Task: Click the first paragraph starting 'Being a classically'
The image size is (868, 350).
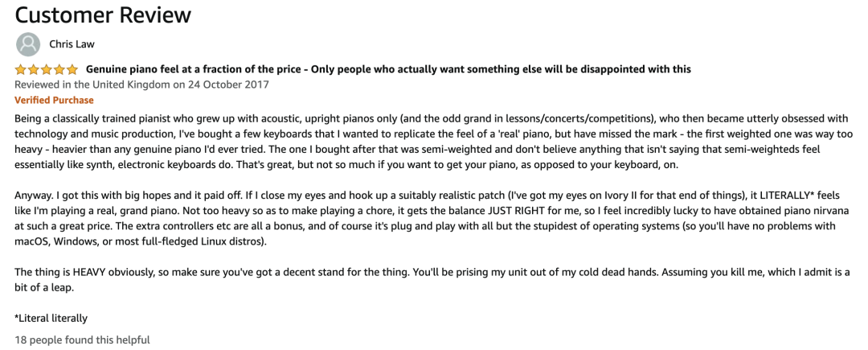Action: pos(433,142)
